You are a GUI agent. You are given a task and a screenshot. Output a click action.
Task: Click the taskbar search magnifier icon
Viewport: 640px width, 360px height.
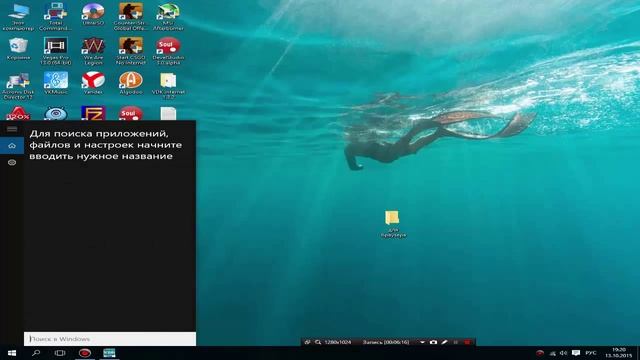36,353
